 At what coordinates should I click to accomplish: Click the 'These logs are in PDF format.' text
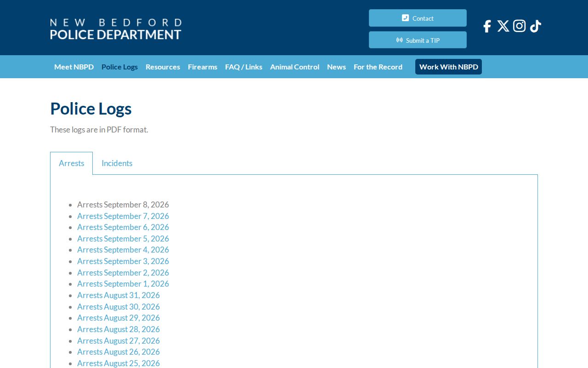[x=99, y=130]
